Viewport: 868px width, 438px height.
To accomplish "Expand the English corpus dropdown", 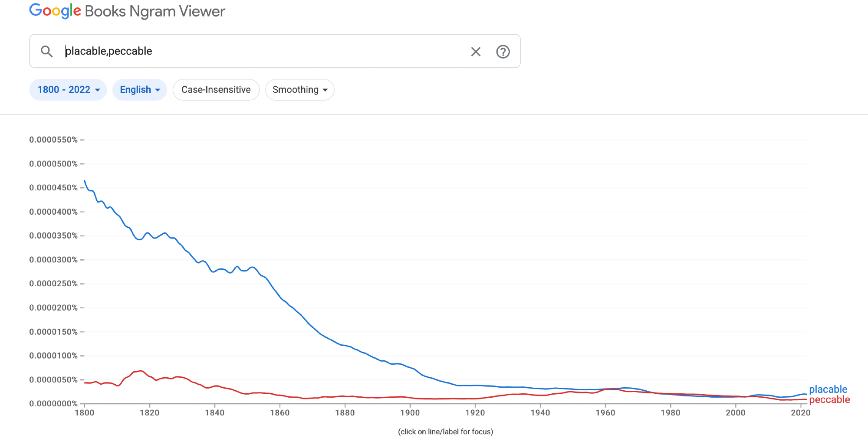I will click(140, 90).
